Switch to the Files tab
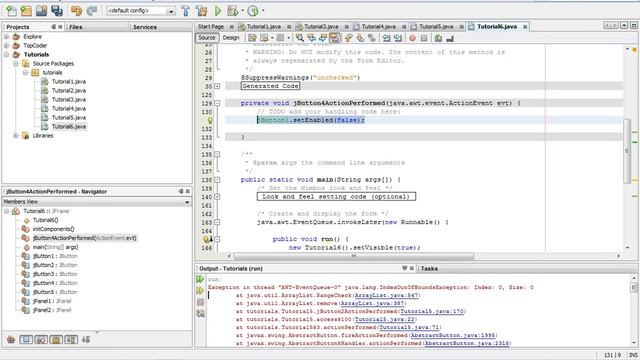This screenshot has width=640, height=360. [76, 27]
